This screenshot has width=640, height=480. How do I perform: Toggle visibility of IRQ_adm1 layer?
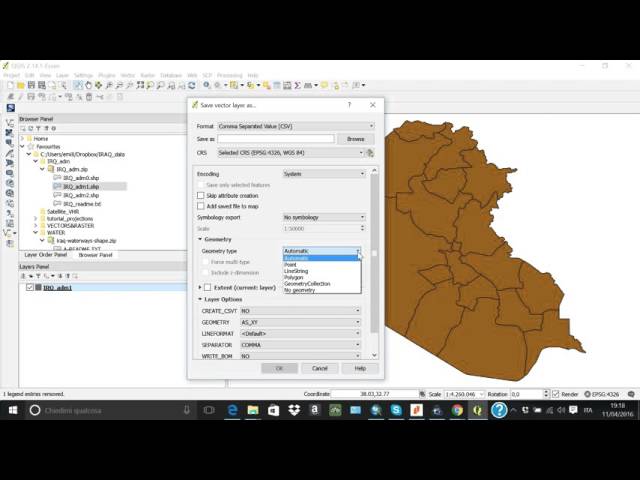pyautogui.click(x=29, y=287)
